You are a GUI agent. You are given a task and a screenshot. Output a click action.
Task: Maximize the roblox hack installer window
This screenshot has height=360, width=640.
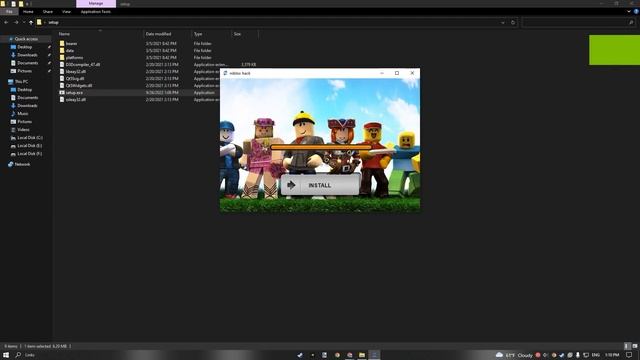(397, 73)
